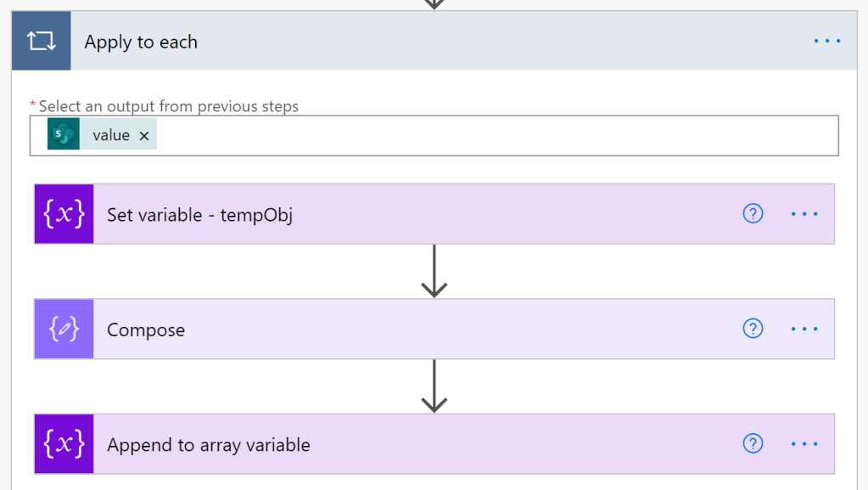
Task: Select the value dynamic content token
Action: point(111,135)
